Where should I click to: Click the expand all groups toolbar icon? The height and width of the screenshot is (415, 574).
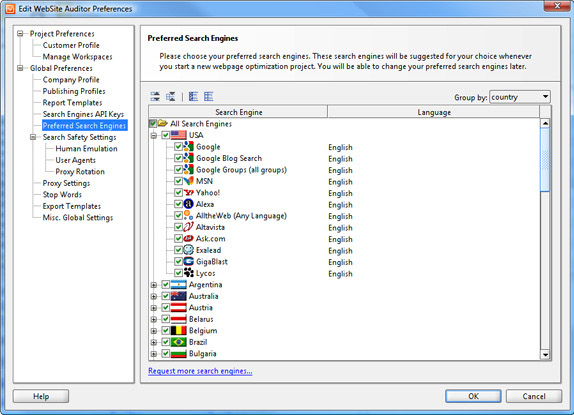tap(155, 97)
